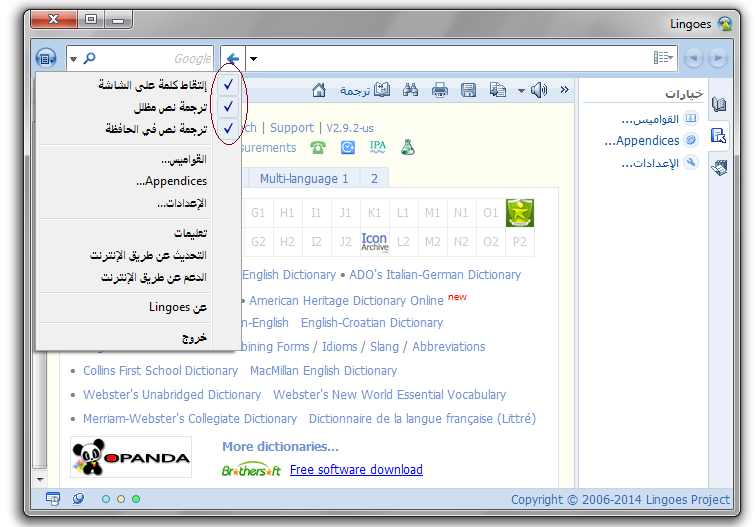The image size is (756, 527).
Task: Open the third sidebar panel icon
Action: click(x=719, y=167)
